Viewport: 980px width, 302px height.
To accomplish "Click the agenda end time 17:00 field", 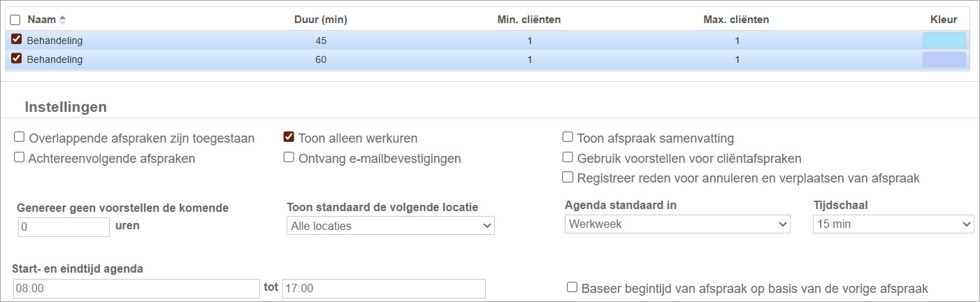I will click(383, 289).
